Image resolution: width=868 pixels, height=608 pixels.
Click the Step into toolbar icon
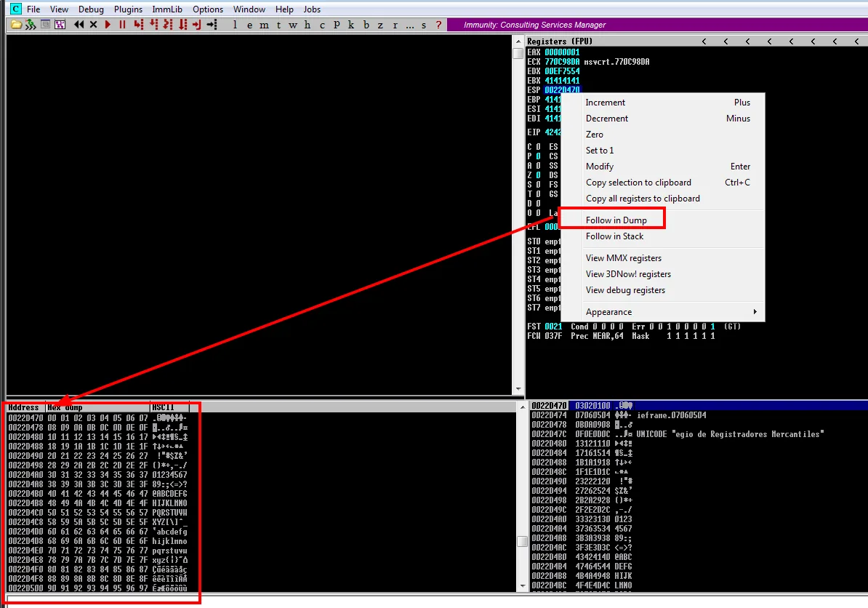click(x=138, y=25)
